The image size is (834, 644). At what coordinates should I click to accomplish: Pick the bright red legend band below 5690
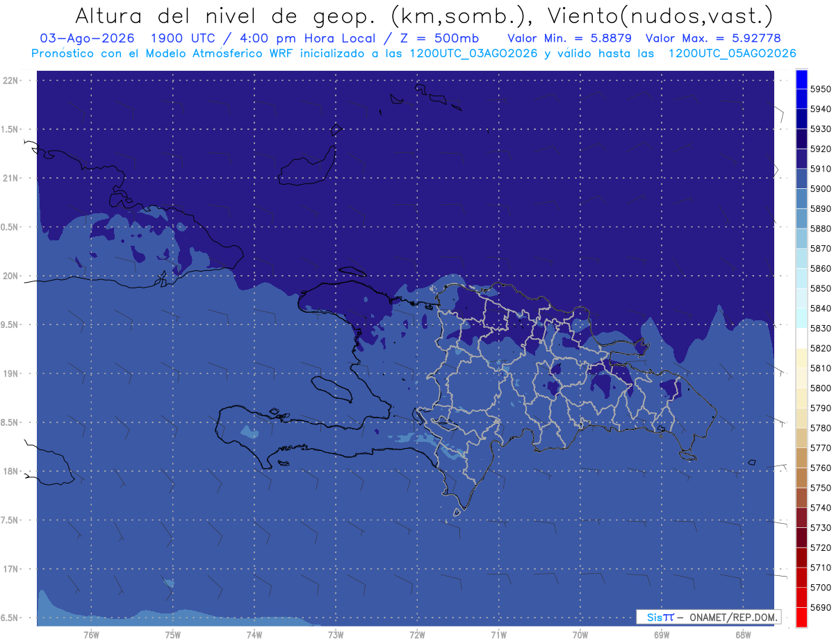[x=801, y=617]
